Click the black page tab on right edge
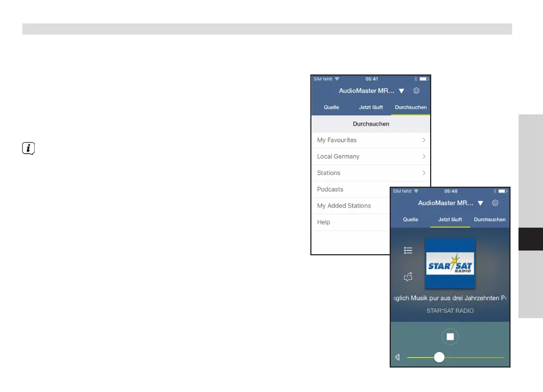 [x=531, y=239]
